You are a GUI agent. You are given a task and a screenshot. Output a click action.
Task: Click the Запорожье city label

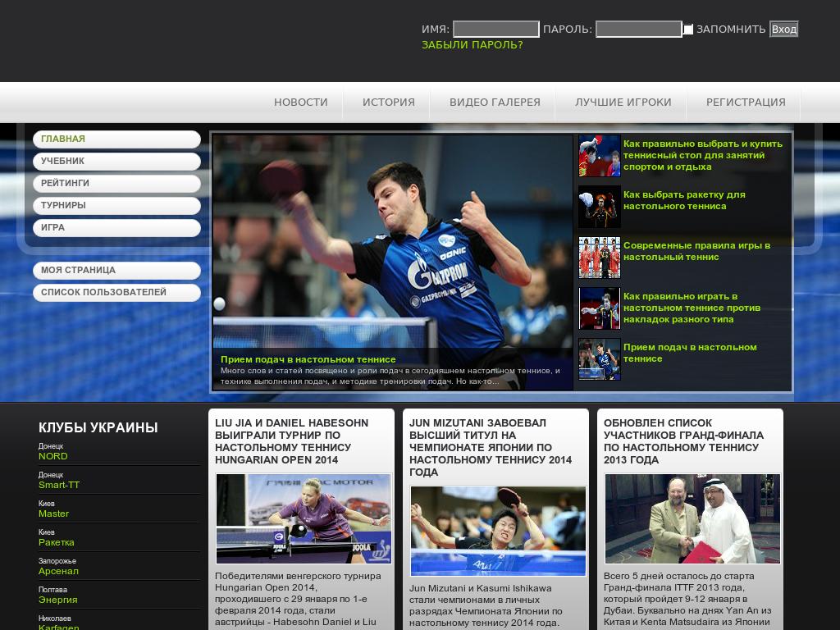pos(57,561)
